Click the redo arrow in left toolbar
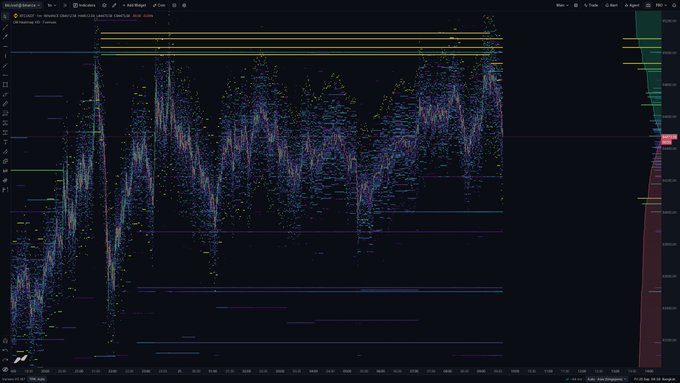 pos(5,360)
